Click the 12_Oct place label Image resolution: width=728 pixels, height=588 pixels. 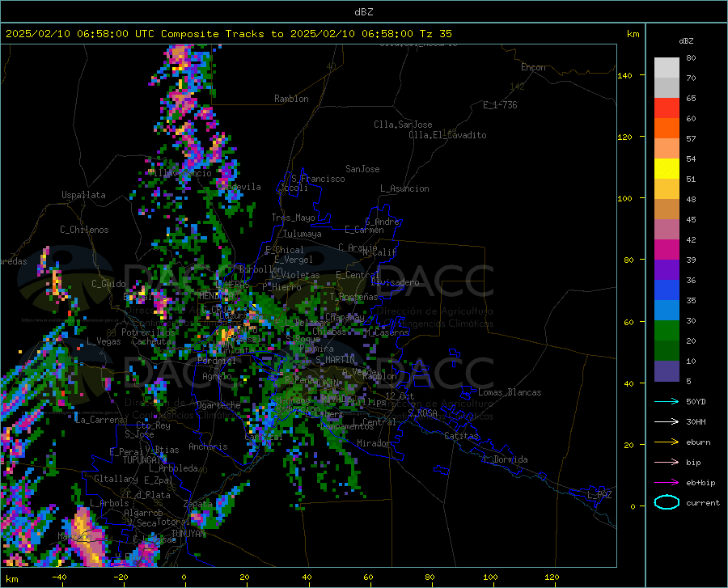point(400,396)
